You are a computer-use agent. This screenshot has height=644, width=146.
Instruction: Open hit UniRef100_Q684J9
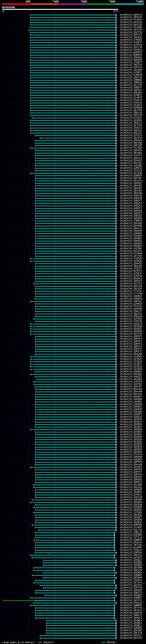(131, 15)
